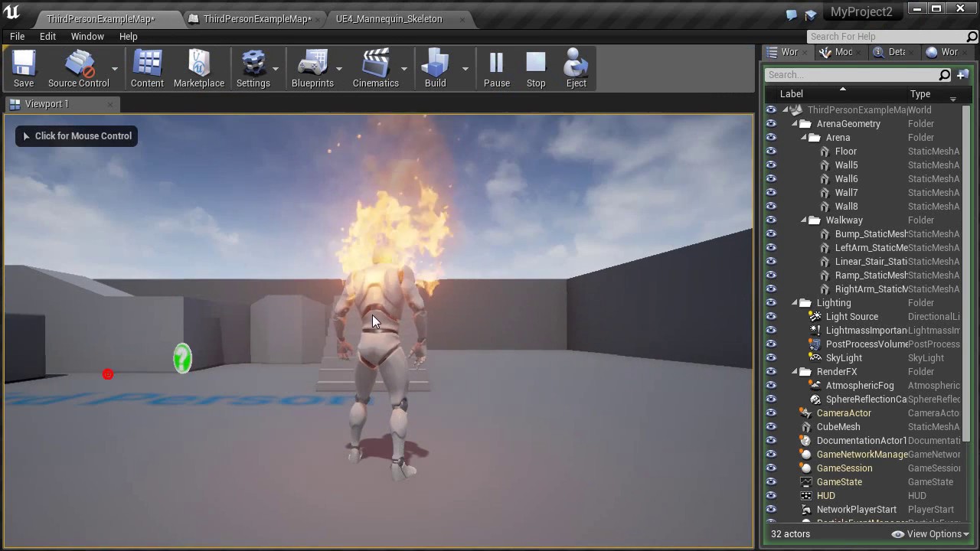Click for Mouse Control button

click(77, 136)
